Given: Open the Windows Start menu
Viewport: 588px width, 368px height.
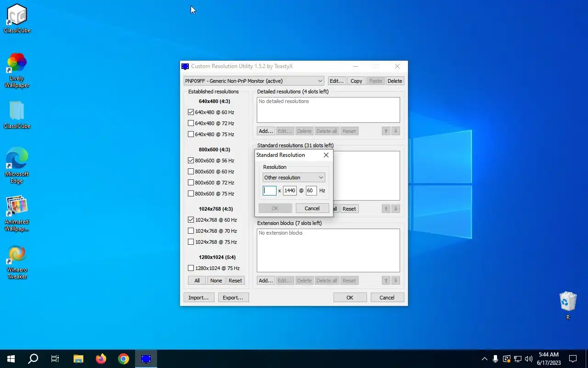Looking at the screenshot, I should click(11, 359).
